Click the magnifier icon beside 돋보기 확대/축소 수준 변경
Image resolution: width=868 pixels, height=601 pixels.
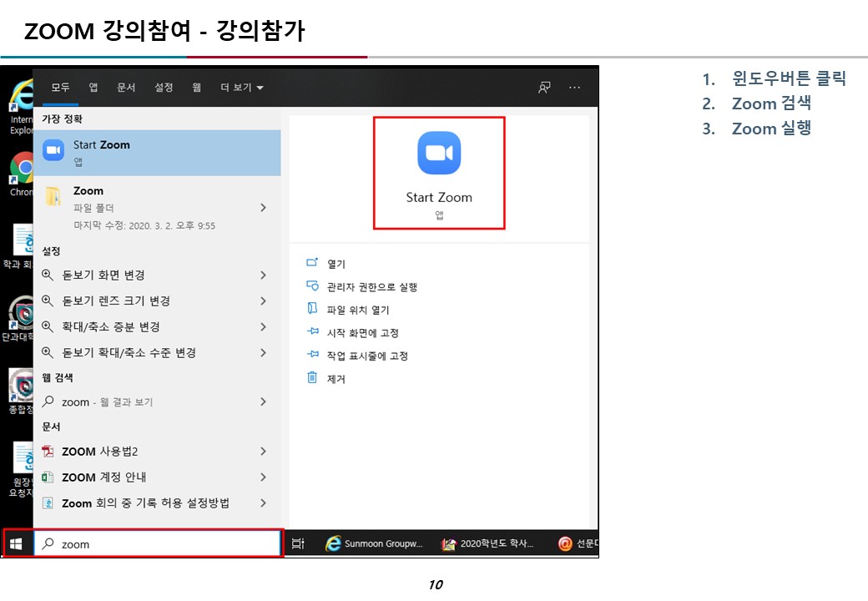coord(48,352)
